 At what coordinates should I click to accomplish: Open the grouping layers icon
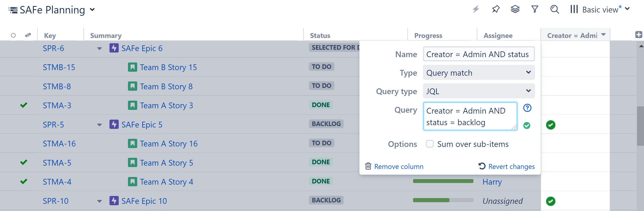515,9
